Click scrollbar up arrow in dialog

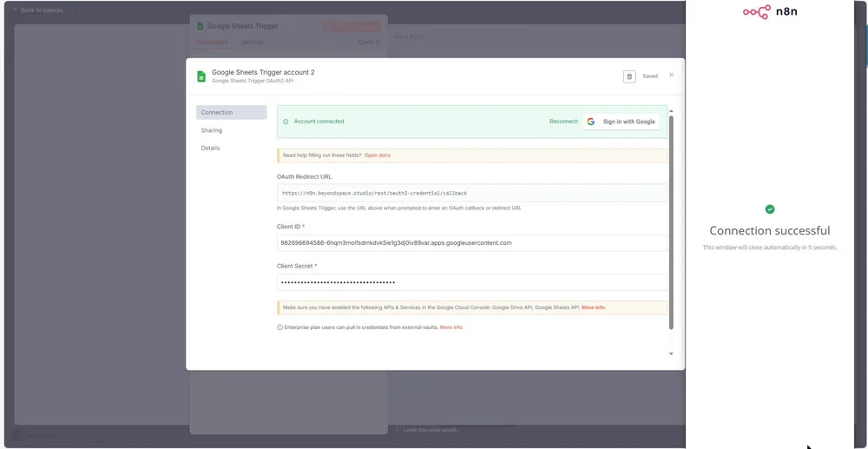[672, 110]
